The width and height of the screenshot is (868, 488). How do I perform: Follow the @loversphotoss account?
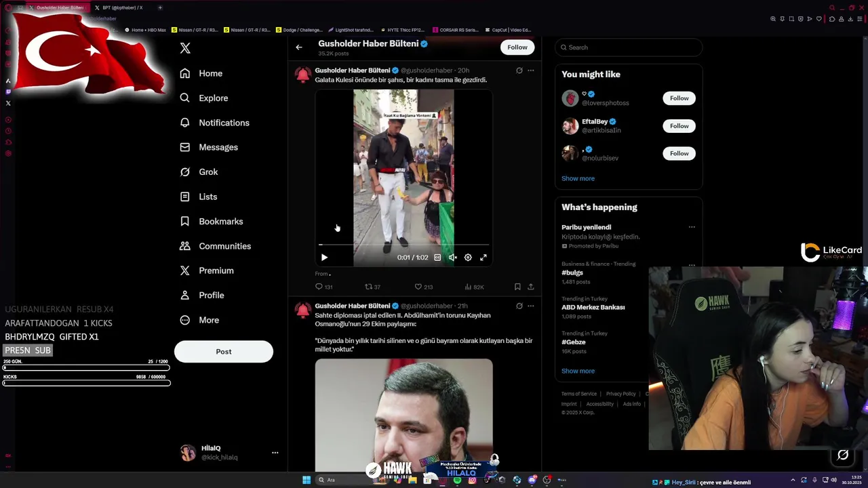(679, 98)
